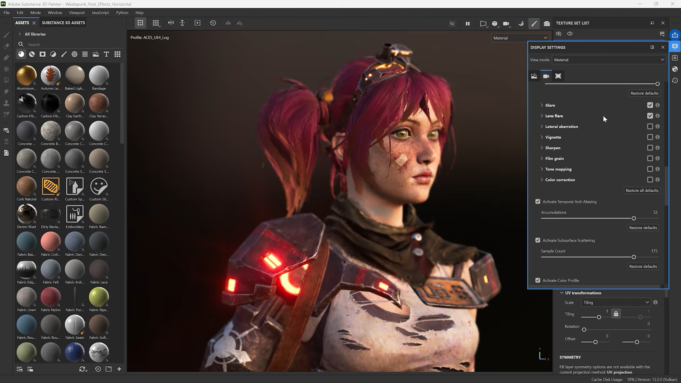Screen dimensions: 681x383
Task: Toggle Activate Color Profile checkbox
Action: point(538,281)
